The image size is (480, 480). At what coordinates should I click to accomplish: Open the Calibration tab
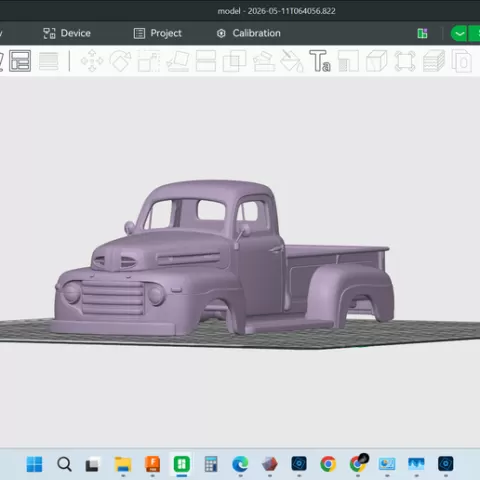point(248,33)
